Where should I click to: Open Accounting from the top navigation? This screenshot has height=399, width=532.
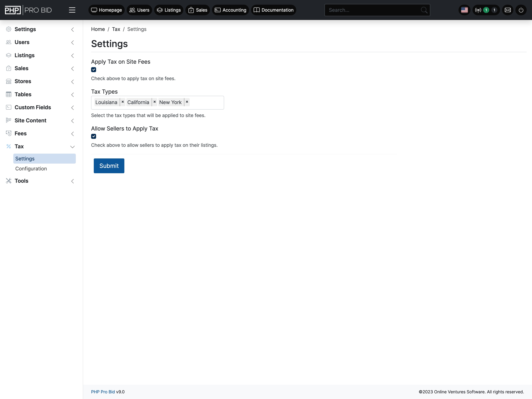pos(230,10)
